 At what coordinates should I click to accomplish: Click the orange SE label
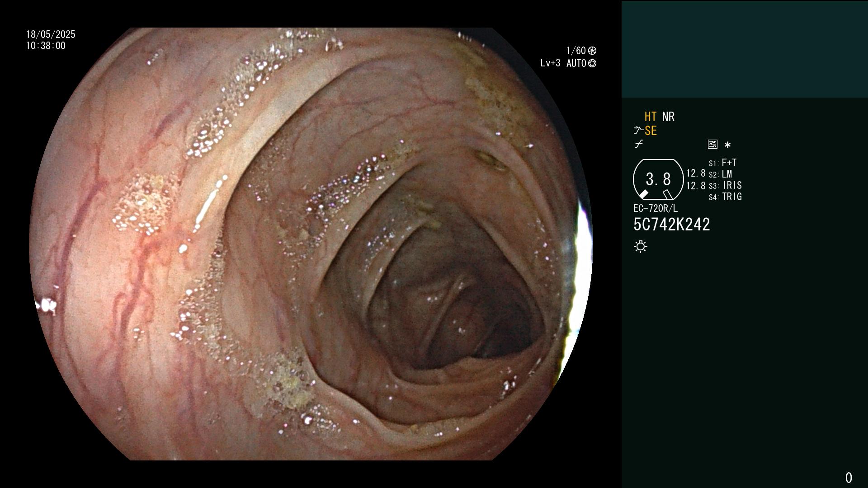click(x=651, y=131)
